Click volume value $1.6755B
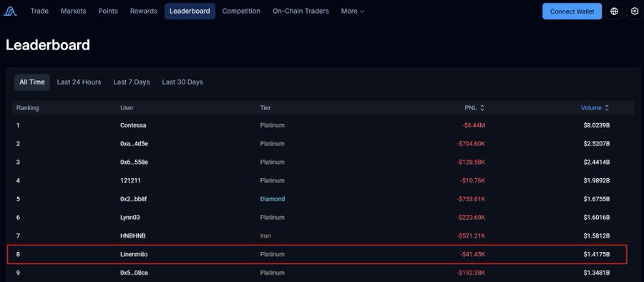644x282 pixels. (596, 199)
